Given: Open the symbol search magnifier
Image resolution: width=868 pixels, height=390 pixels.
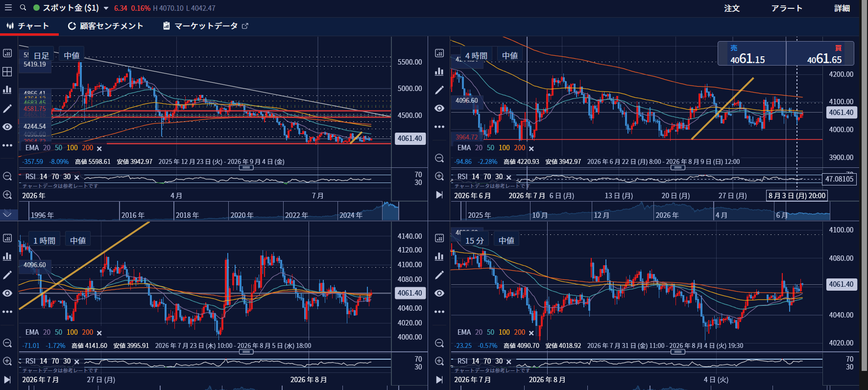Looking at the screenshot, I should [23, 8].
